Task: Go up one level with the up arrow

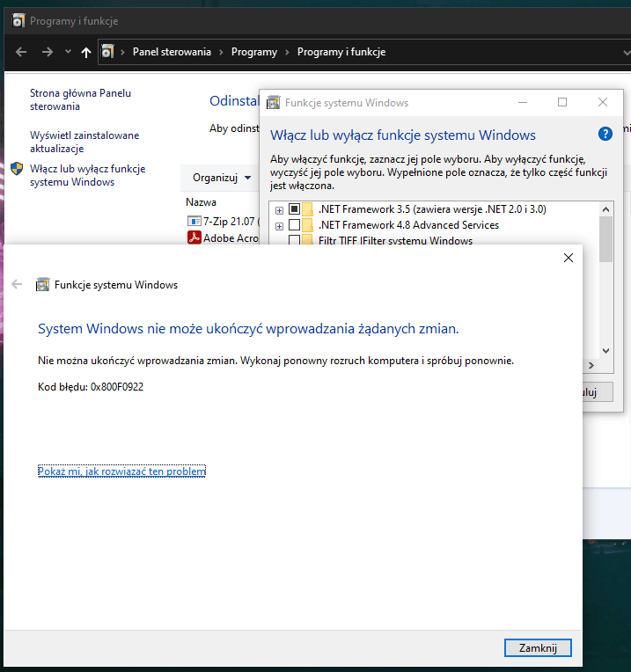Action: (85, 52)
